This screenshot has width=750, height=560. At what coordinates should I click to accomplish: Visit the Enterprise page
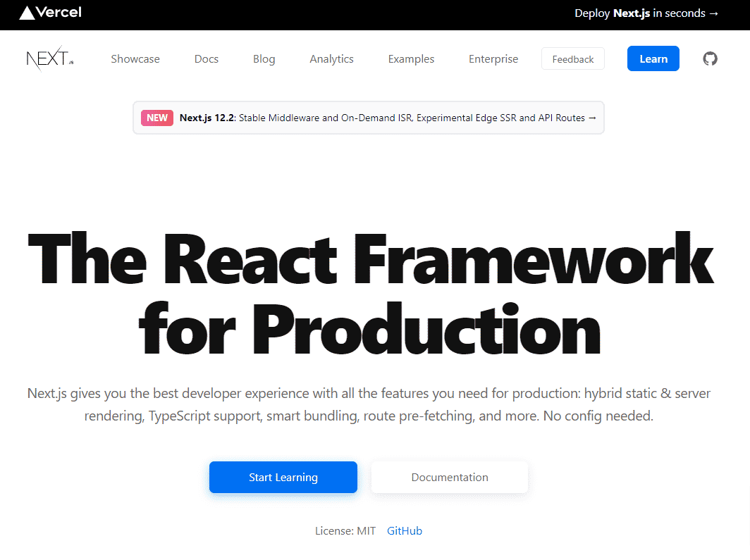coord(493,58)
